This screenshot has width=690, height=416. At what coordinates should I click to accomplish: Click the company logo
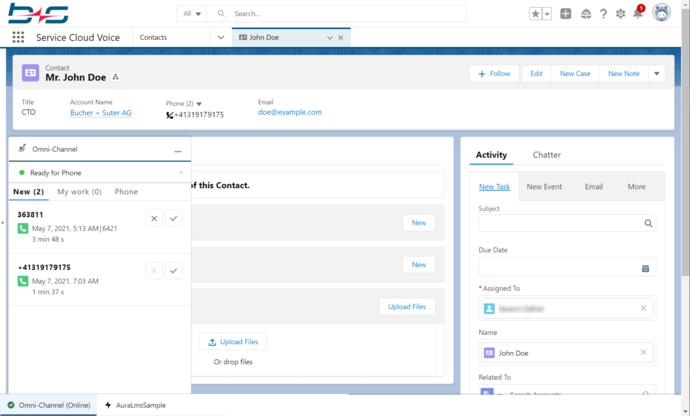38,14
